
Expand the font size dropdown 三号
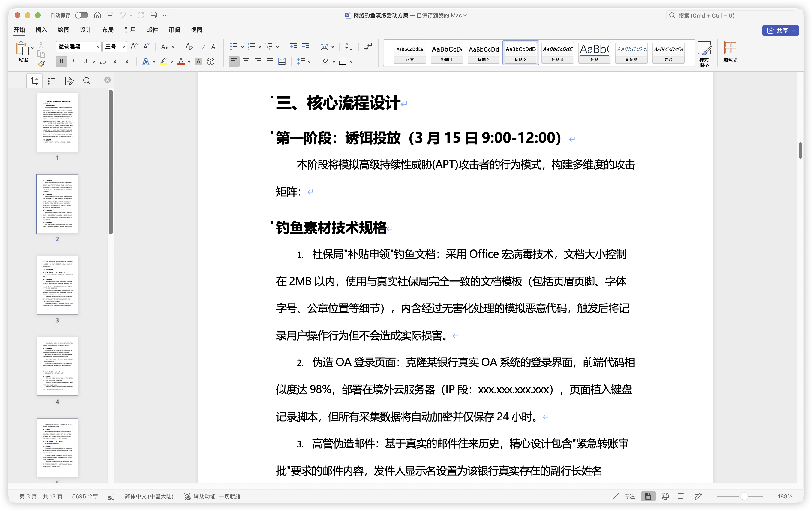pyautogui.click(x=124, y=47)
